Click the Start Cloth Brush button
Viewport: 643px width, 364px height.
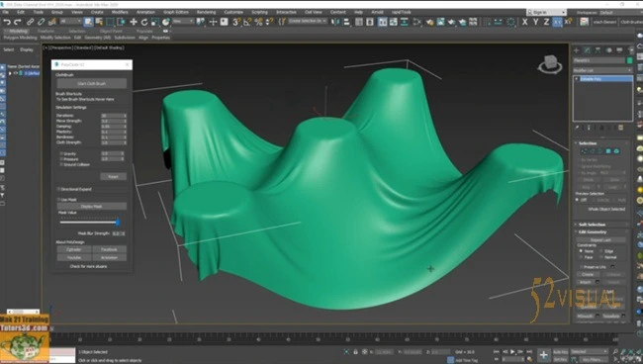[91, 84]
